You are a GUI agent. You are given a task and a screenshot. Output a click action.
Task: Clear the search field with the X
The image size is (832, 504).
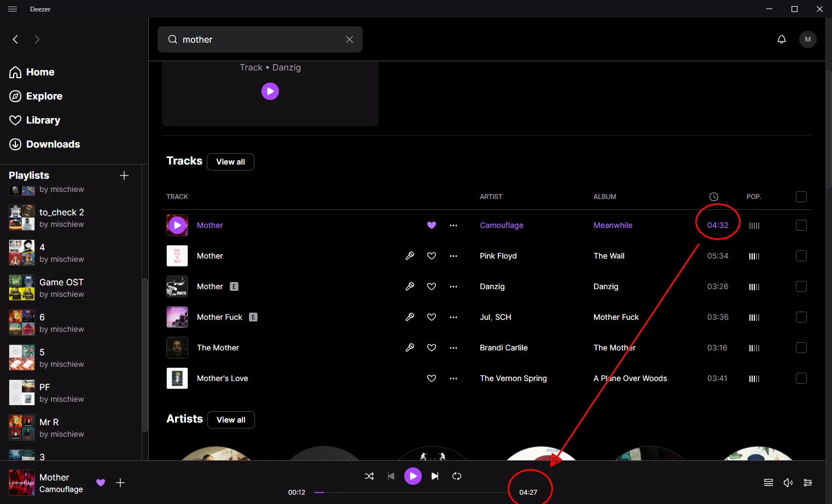point(350,39)
